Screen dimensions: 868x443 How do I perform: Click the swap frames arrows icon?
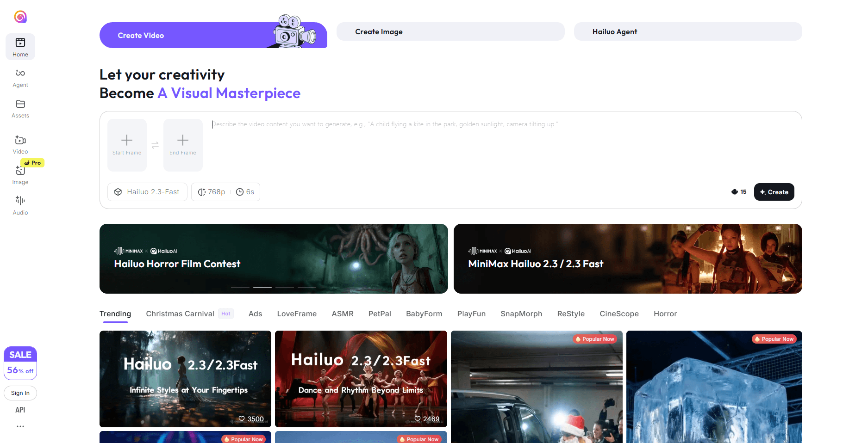point(155,145)
